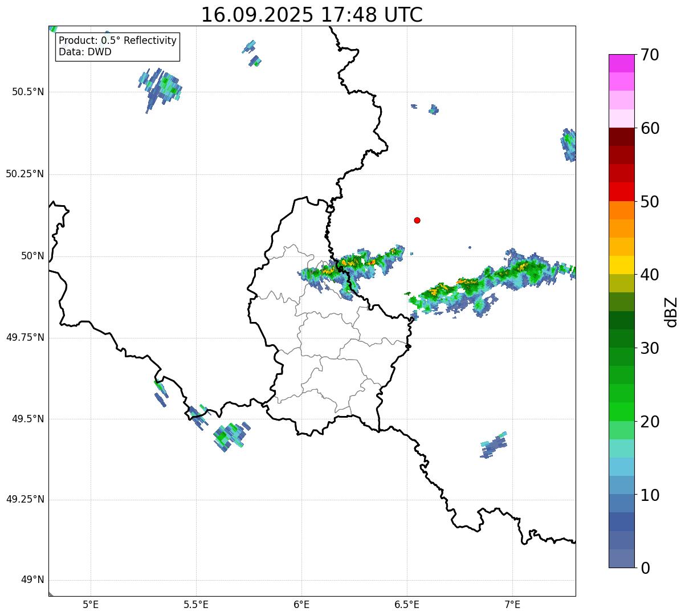Click the longitude label "6°E"

point(301,605)
